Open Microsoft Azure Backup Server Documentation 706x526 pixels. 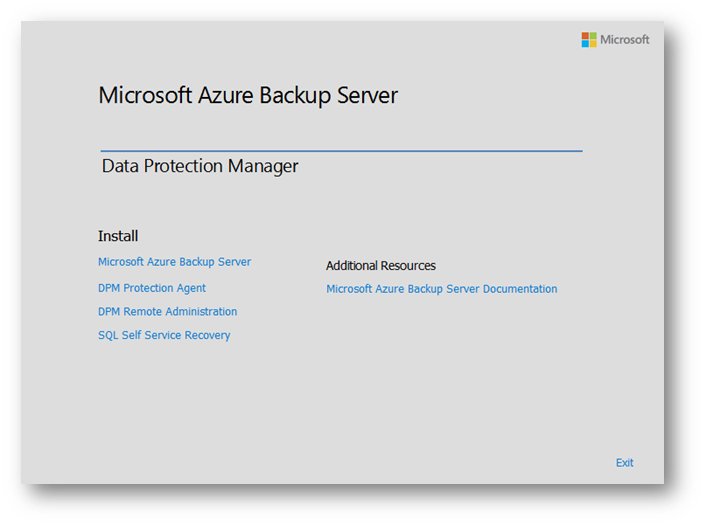[x=442, y=289]
